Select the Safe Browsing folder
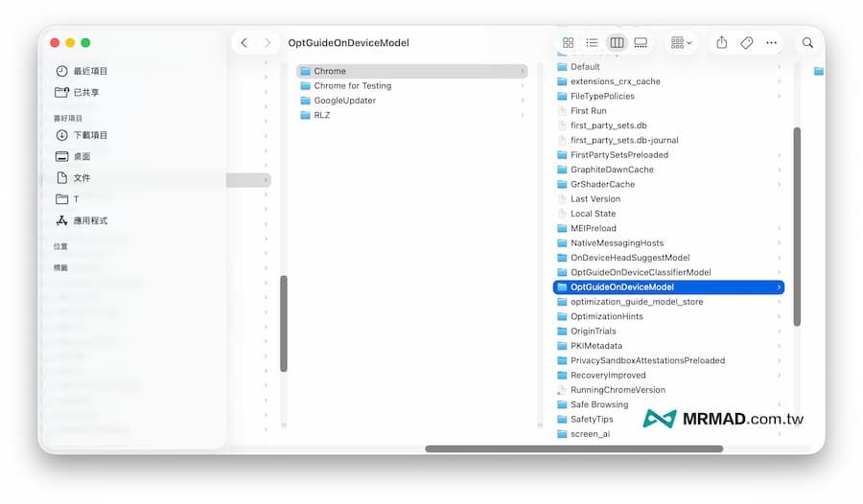 (x=668, y=404)
